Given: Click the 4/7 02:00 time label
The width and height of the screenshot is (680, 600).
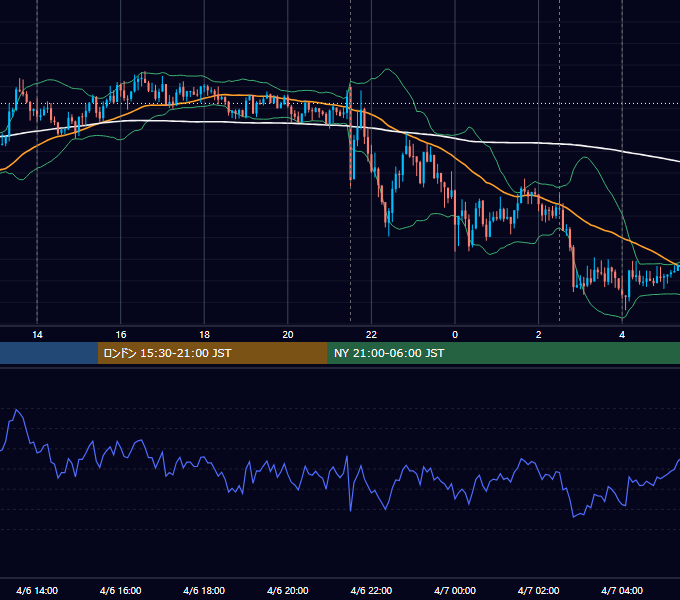Looking at the screenshot, I should pyautogui.click(x=538, y=590).
